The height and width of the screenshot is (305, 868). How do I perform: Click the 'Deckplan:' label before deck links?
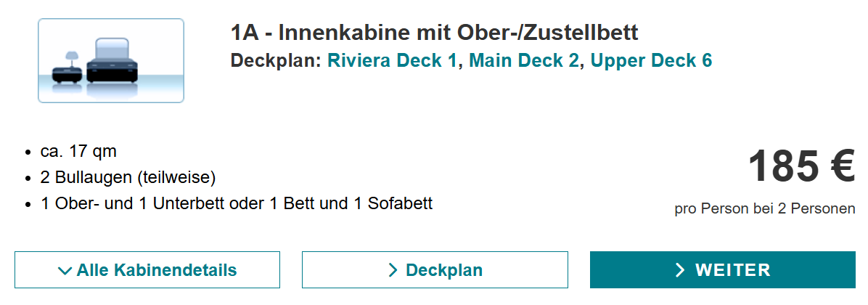[277, 60]
